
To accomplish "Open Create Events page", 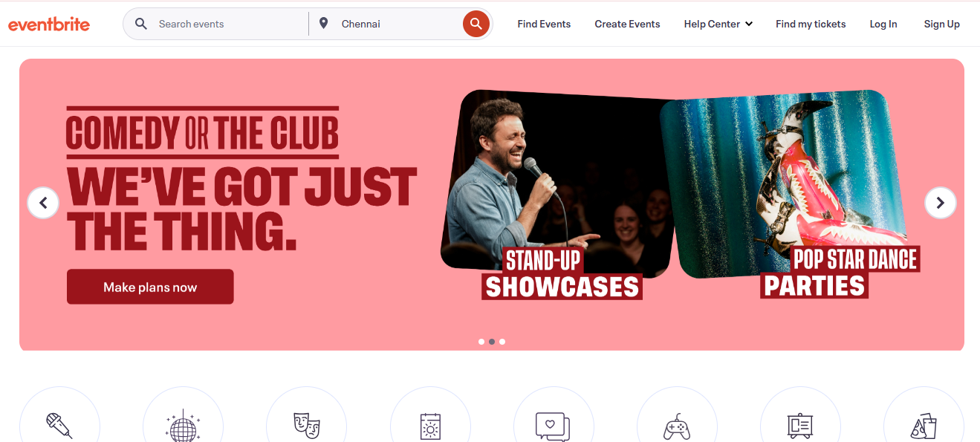I will (x=627, y=23).
